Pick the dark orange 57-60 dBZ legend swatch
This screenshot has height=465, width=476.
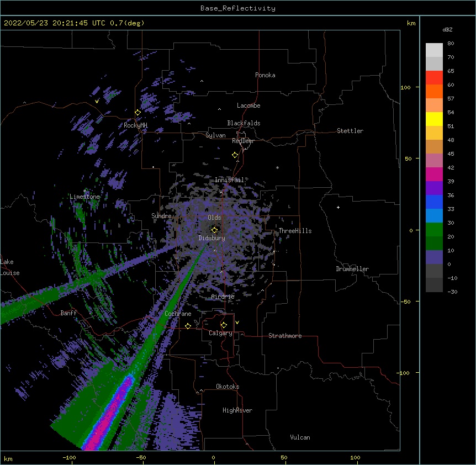pos(434,91)
